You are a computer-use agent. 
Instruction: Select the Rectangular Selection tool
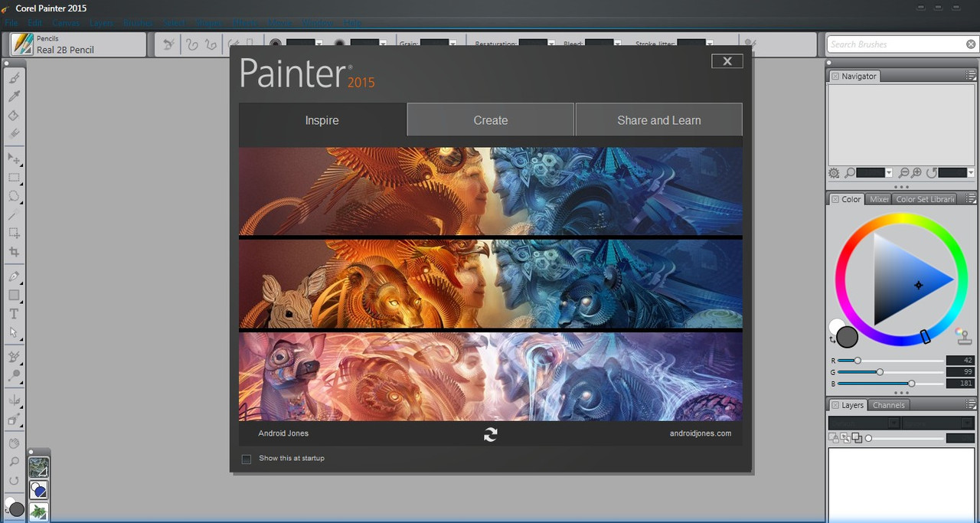14,178
